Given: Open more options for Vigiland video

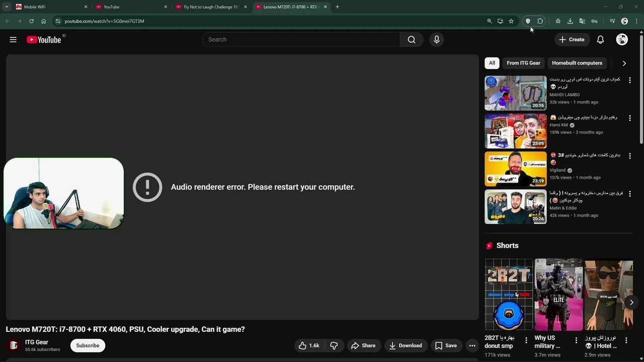Looking at the screenshot, I should tap(629, 156).
